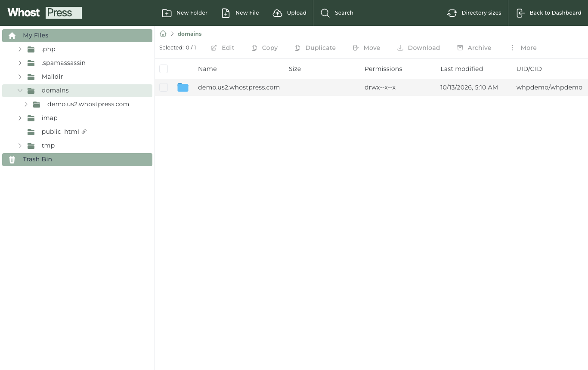588x370 pixels.
Task: Click the Duplicate icon in toolbar
Action: coord(297,48)
